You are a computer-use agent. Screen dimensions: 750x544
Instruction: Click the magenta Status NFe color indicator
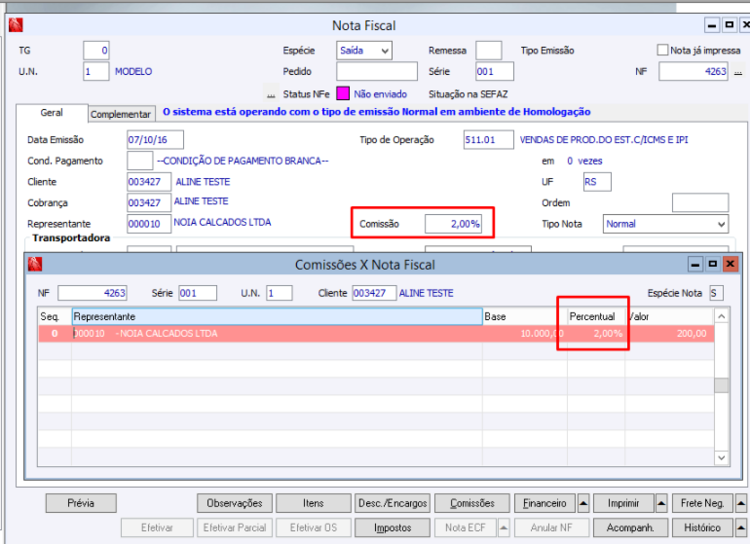[342, 94]
